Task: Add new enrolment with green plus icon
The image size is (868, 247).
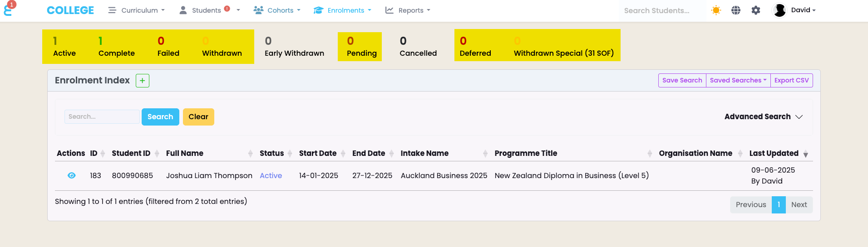Action: [143, 81]
